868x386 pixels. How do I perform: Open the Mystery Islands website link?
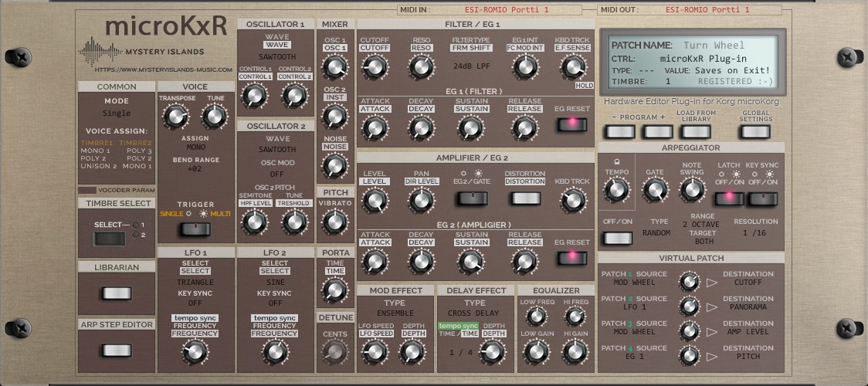click(163, 69)
